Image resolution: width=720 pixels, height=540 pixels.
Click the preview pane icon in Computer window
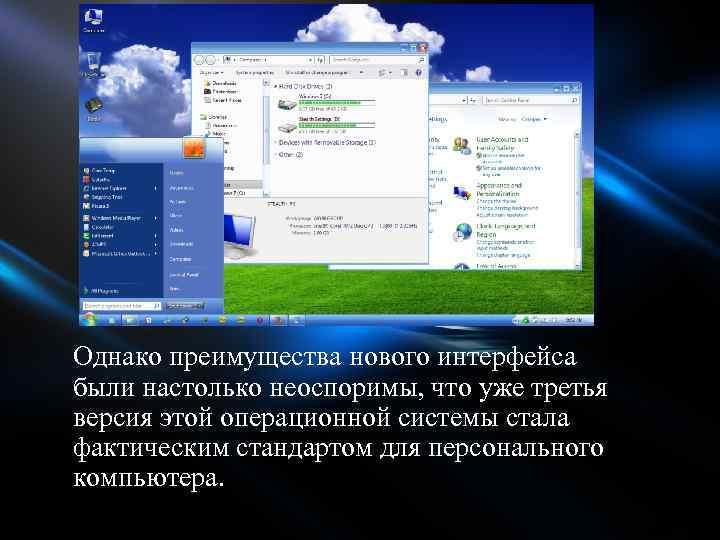click(x=405, y=73)
